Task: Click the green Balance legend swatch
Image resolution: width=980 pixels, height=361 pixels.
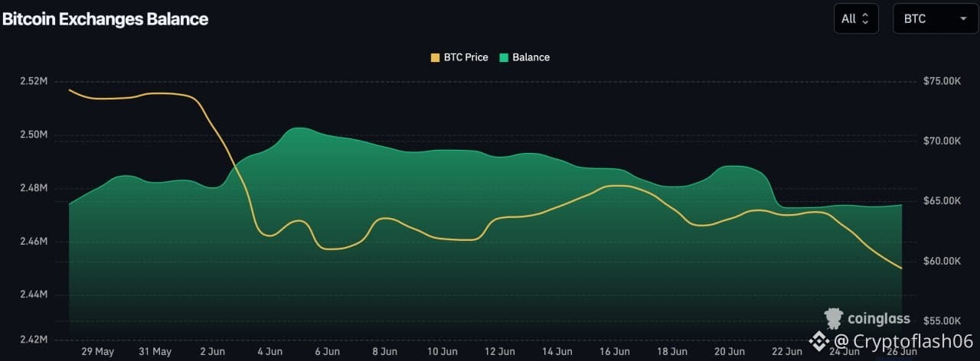Action: coord(504,57)
